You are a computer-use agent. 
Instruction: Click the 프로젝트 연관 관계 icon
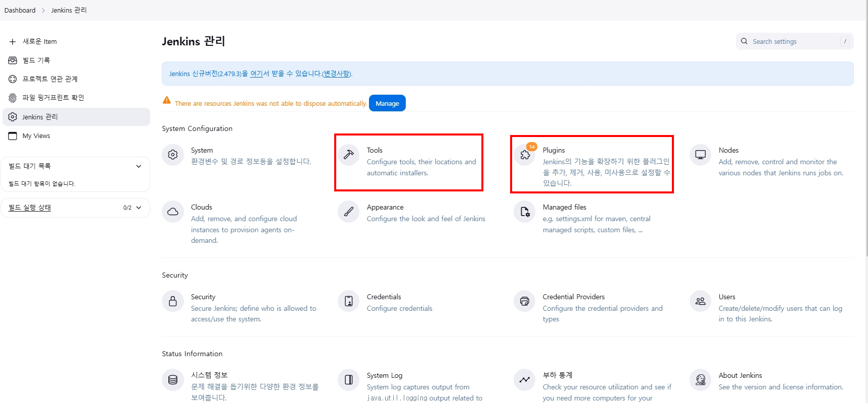[13, 79]
